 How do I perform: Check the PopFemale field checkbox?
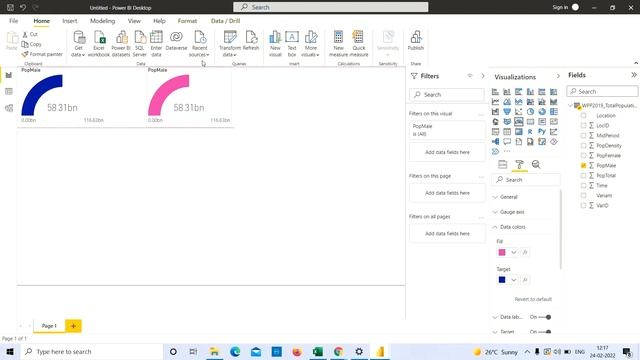pos(583,156)
